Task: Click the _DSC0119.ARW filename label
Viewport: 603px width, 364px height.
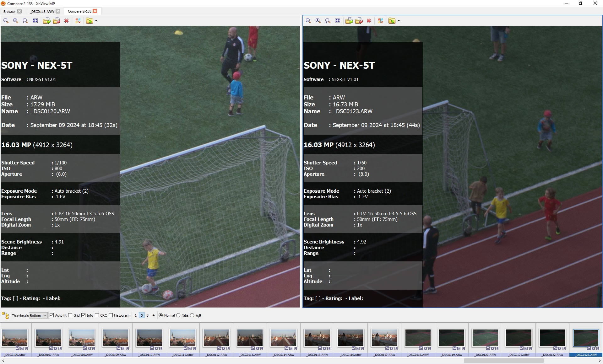Action: [452, 355]
